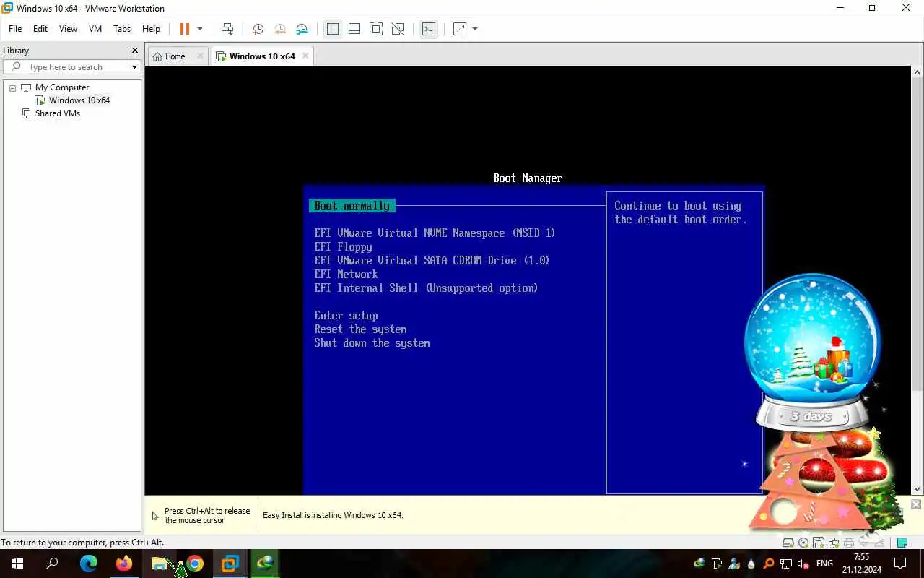Open the Windows notification center icon
Screen dimensions: 924x578
(900, 564)
